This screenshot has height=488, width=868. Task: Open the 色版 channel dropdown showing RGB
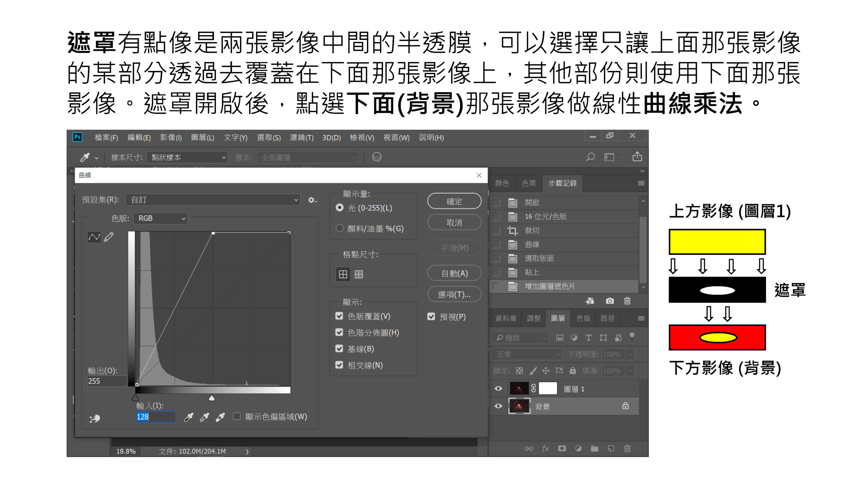(x=161, y=218)
